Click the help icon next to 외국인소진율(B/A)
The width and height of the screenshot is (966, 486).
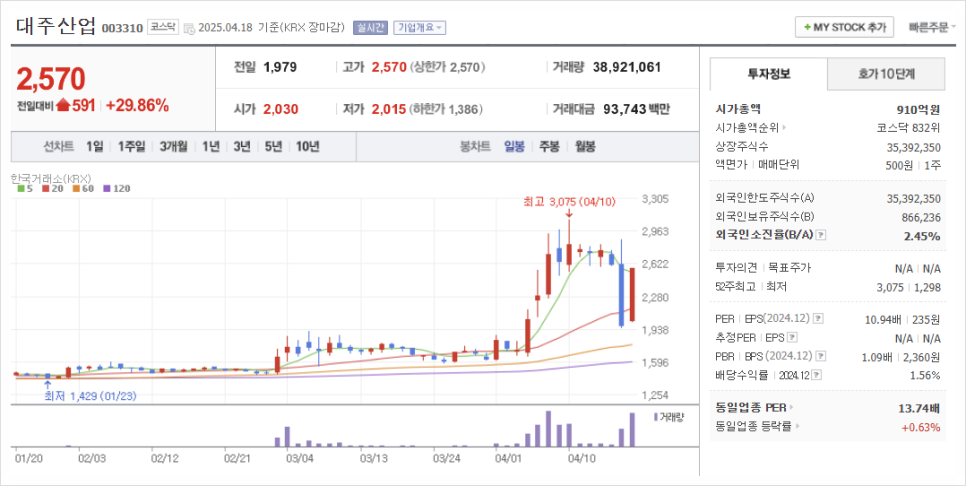821,235
